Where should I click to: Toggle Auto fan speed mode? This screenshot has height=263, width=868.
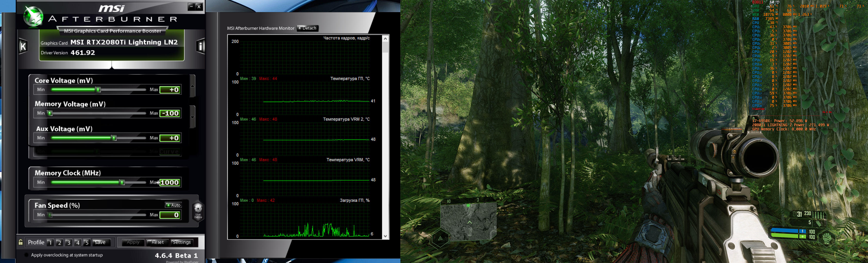pyautogui.click(x=173, y=205)
